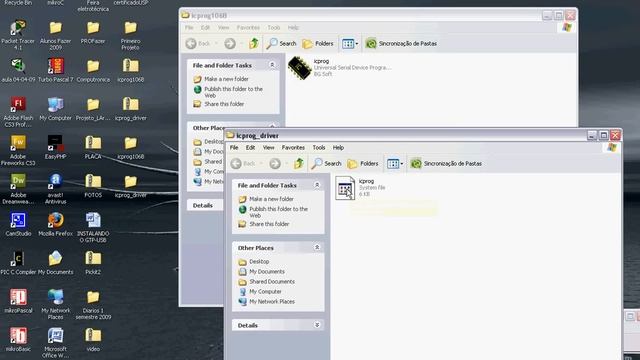Open Edit menu in icprog_driver window
This screenshot has width=640, height=360.
click(250, 147)
